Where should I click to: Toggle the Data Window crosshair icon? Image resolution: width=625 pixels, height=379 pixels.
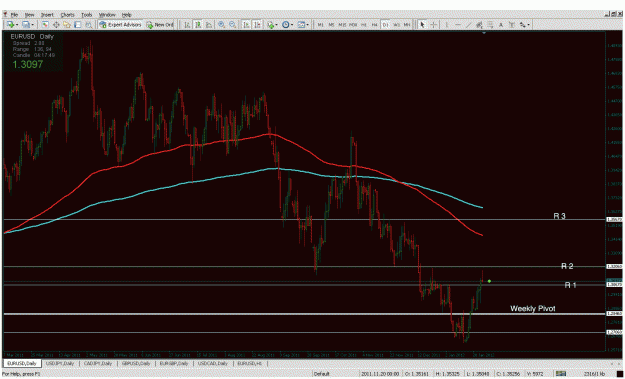[56, 25]
